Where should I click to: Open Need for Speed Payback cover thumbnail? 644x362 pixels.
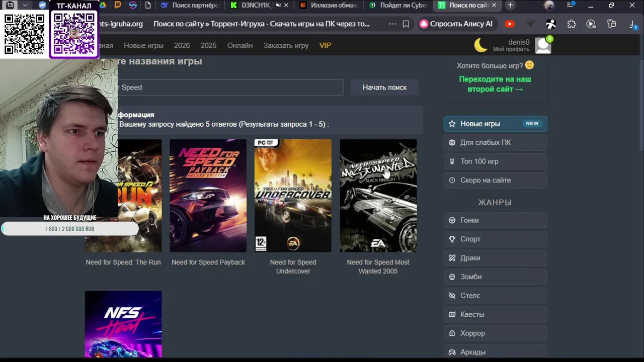tap(208, 196)
